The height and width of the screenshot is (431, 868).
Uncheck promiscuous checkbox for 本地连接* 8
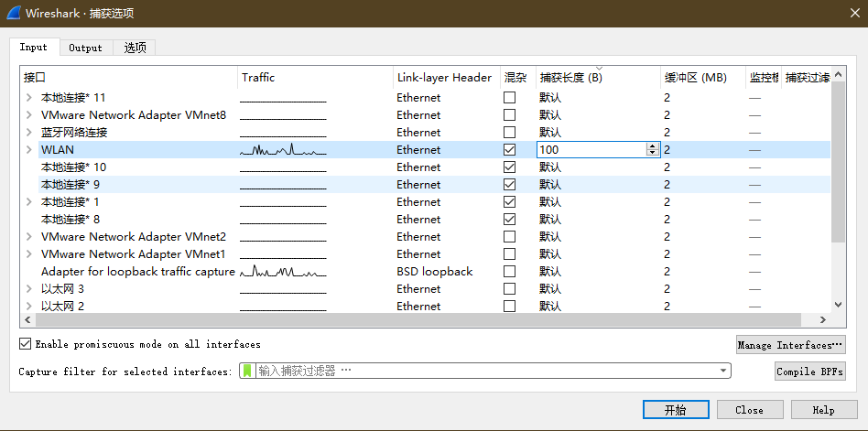point(509,220)
